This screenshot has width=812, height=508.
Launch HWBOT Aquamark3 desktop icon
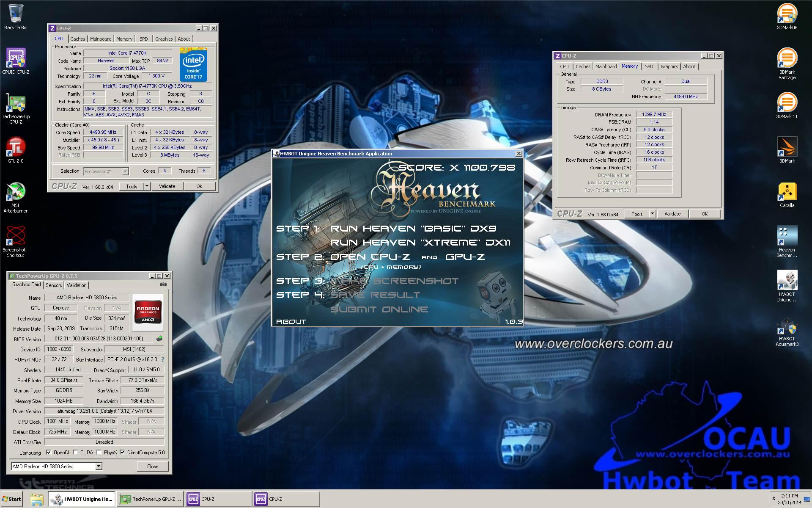point(787,331)
